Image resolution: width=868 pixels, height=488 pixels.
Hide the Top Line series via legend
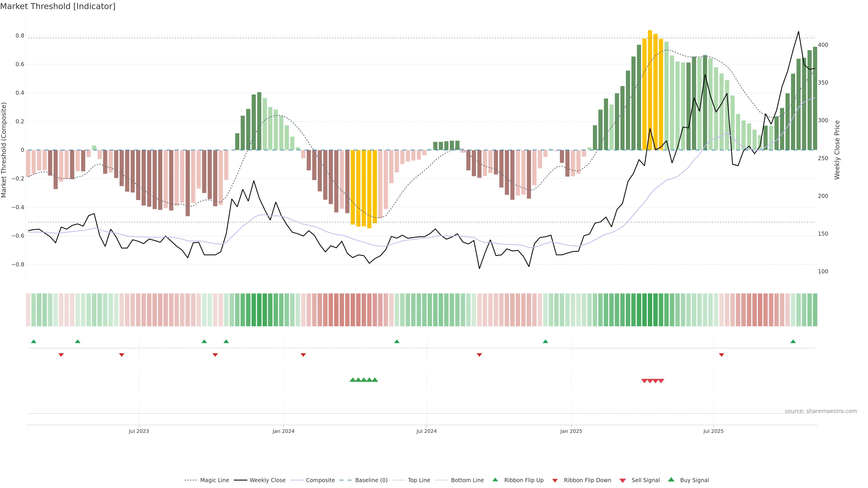[x=419, y=480]
